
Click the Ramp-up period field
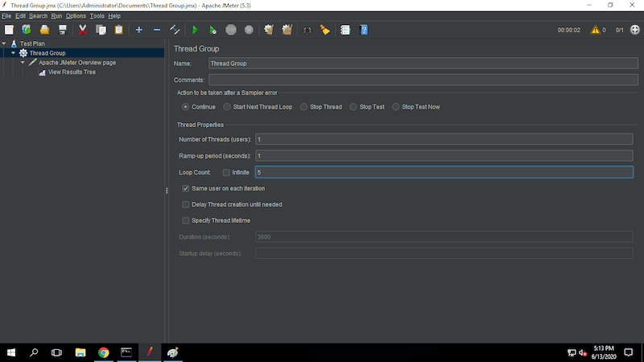[x=444, y=155]
